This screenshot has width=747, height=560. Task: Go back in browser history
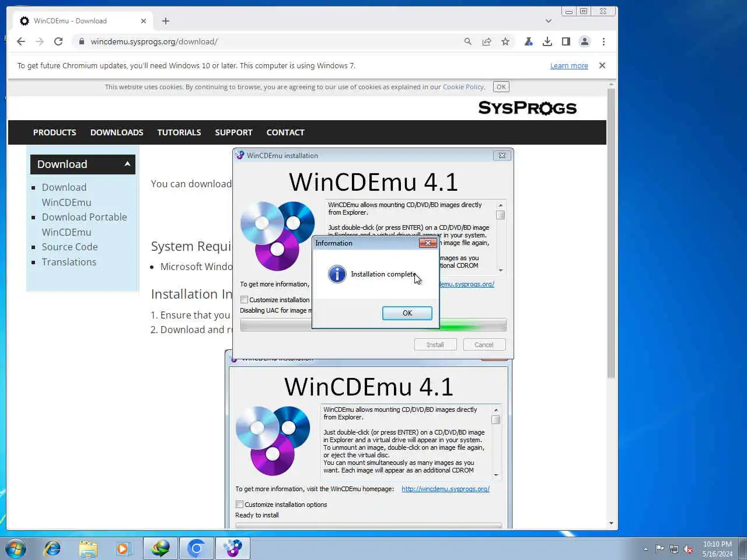pos(21,41)
